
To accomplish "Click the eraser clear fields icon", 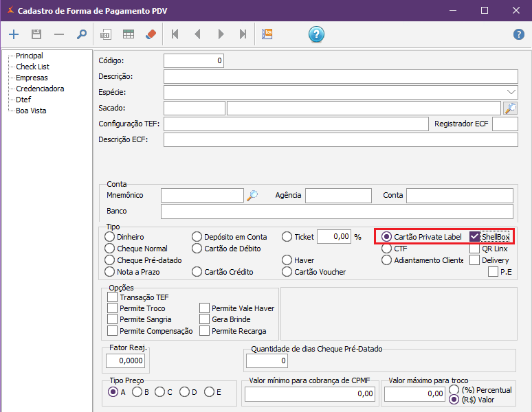I will click(x=151, y=34).
